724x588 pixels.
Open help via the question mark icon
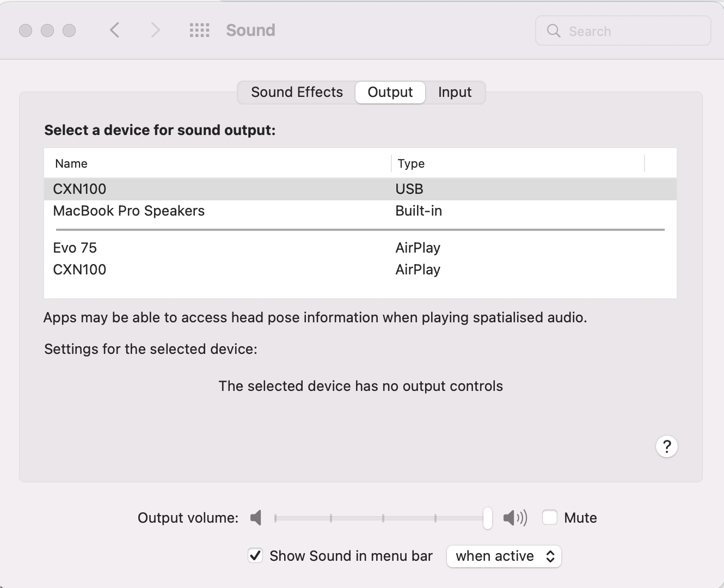(x=667, y=446)
